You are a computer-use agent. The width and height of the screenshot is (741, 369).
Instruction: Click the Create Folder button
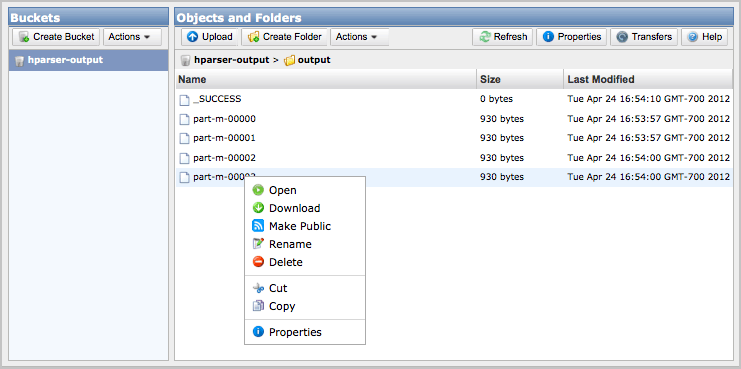tap(285, 37)
